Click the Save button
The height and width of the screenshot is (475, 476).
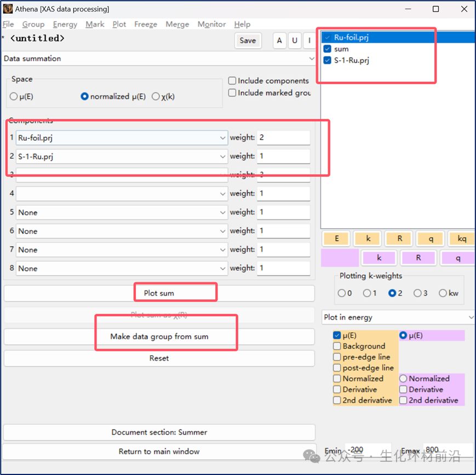coord(248,40)
